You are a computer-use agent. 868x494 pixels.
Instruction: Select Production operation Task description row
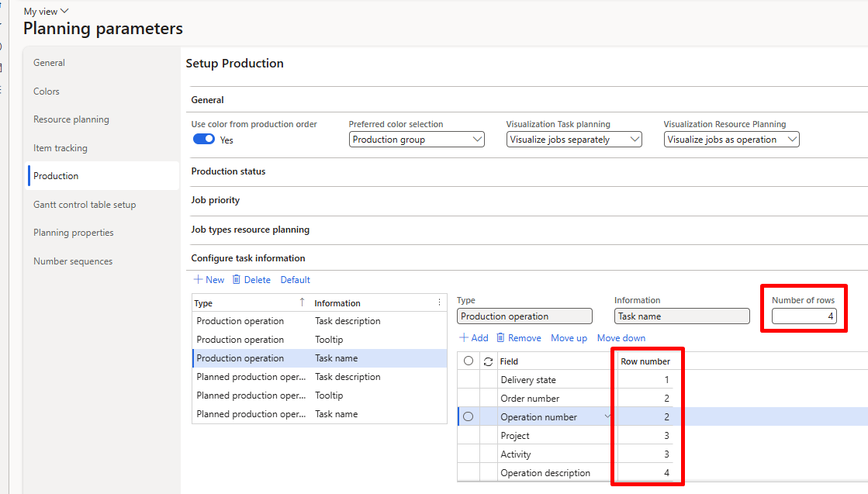(x=320, y=321)
